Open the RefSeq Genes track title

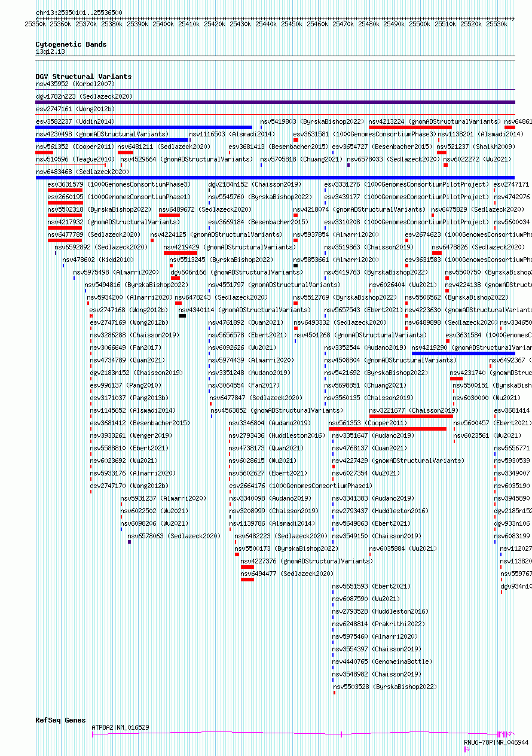(61, 720)
